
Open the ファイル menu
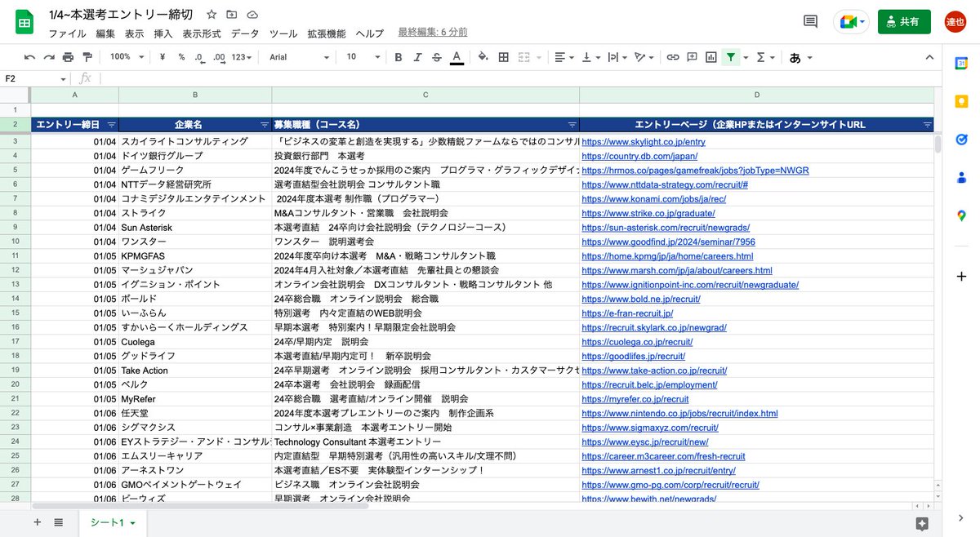(67, 33)
